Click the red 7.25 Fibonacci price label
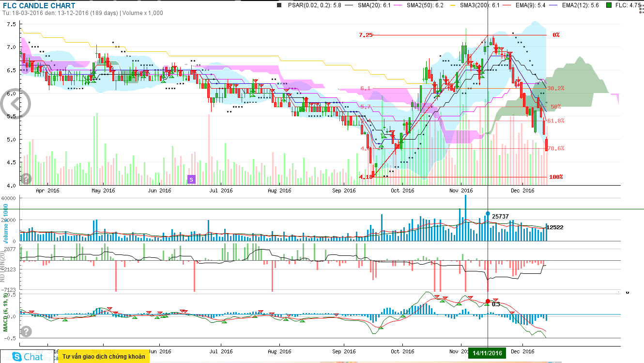644x363 pixels. point(366,35)
